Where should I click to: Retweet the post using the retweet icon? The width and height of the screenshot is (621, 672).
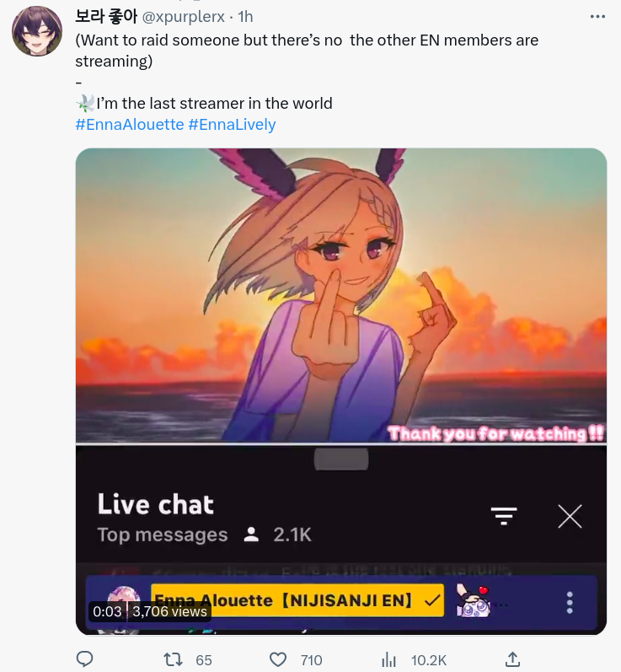point(173,659)
